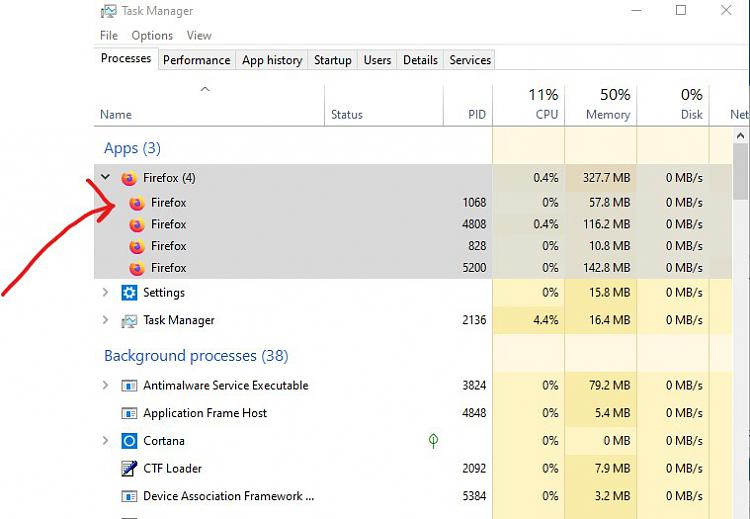Click the Antimalware Service Executable icon
Image resolution: width=750 pixels, height=519 pixels.
coord(129,386)
